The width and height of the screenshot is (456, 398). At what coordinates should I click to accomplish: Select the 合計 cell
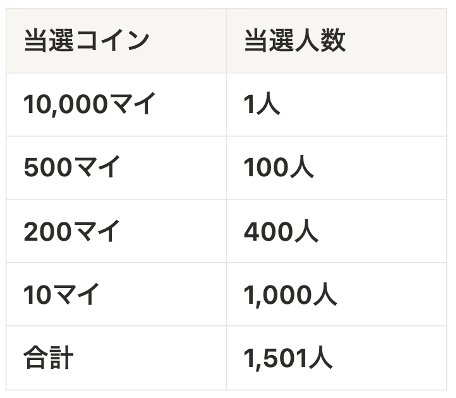click(116, 358)
